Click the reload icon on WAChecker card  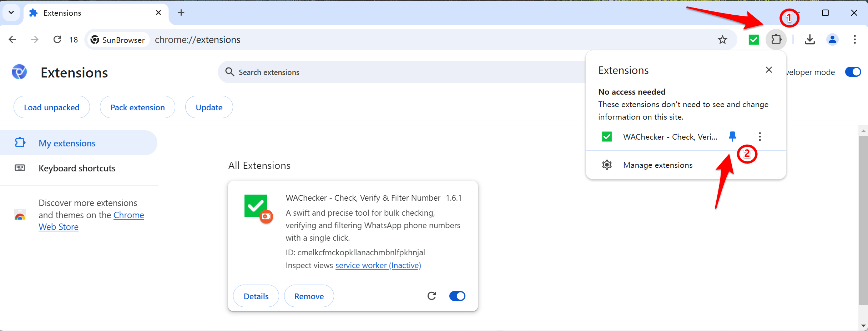pos(432,296)
